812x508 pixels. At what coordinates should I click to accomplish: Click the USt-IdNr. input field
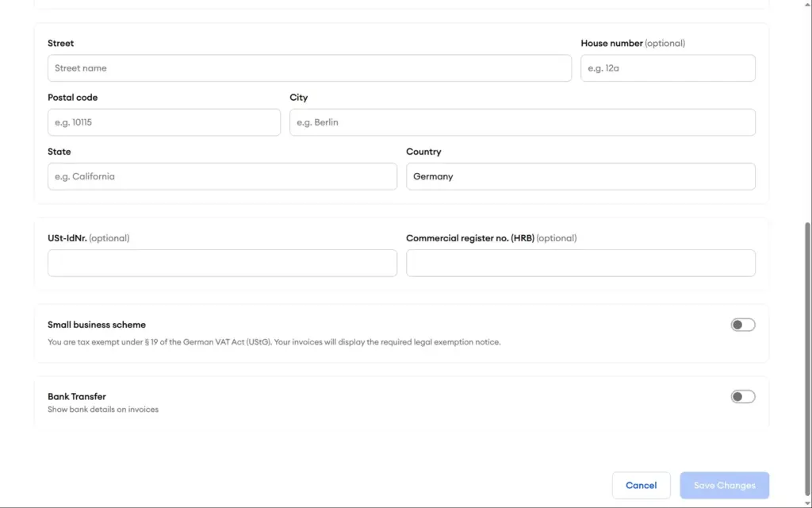coord(222,263)
